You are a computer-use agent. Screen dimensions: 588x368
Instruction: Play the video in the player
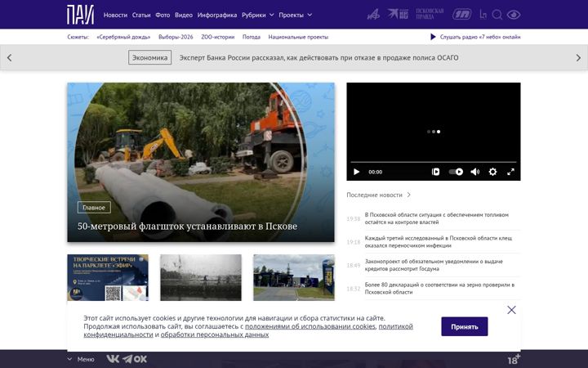point(357,172)
